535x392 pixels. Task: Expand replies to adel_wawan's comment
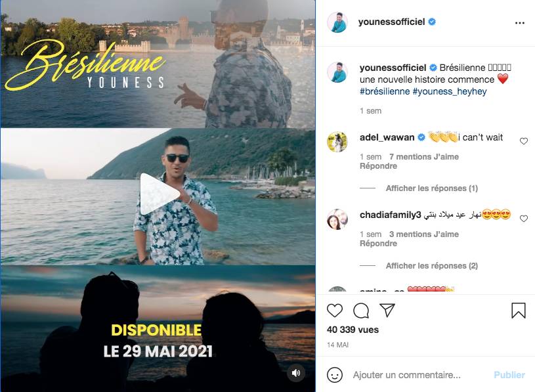click(432, 188)
